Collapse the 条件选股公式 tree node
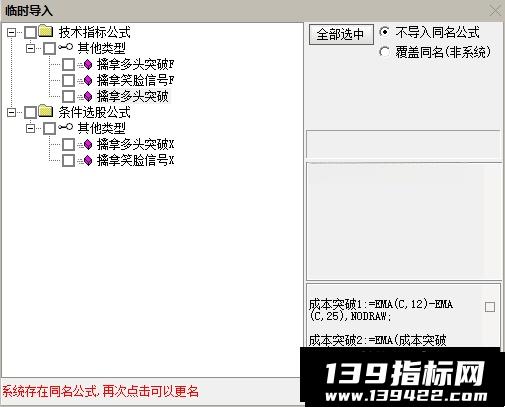The image size is (505, 407). click(12, 112)
